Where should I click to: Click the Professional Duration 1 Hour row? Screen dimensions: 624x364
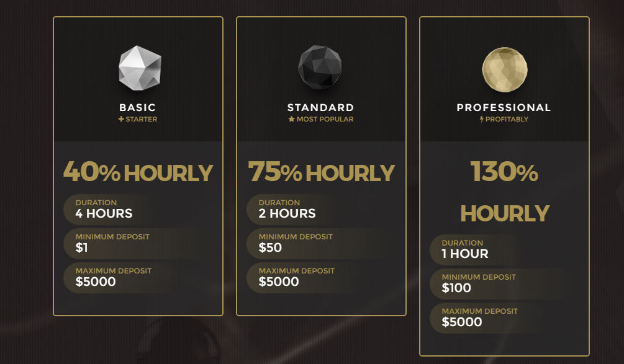505,249
